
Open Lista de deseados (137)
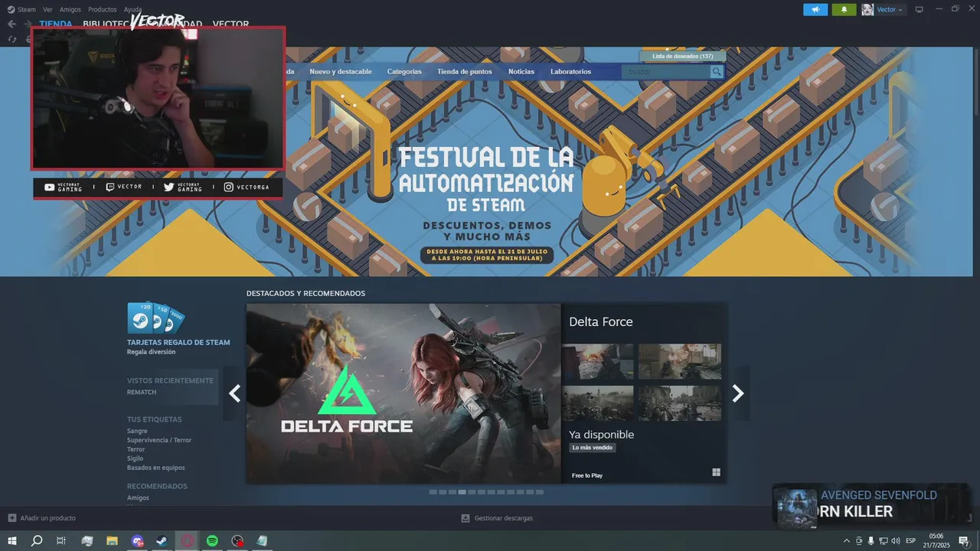click(683, 56)
